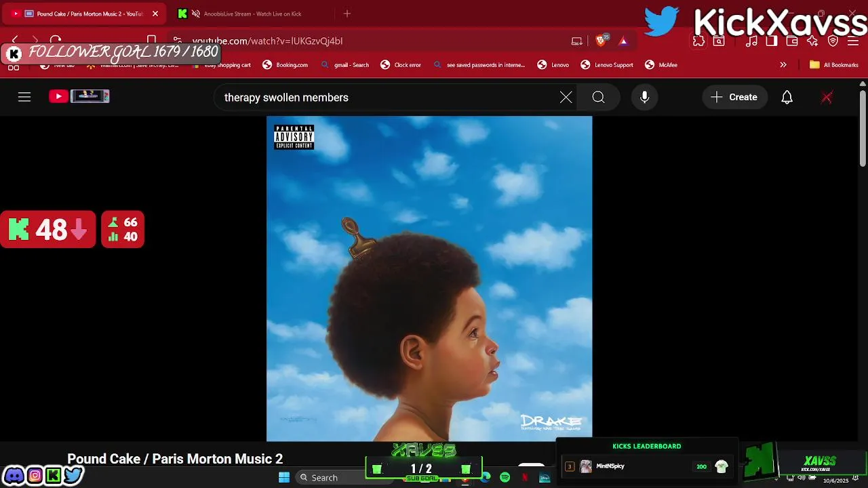Open the McAfee bookmark

661,65
